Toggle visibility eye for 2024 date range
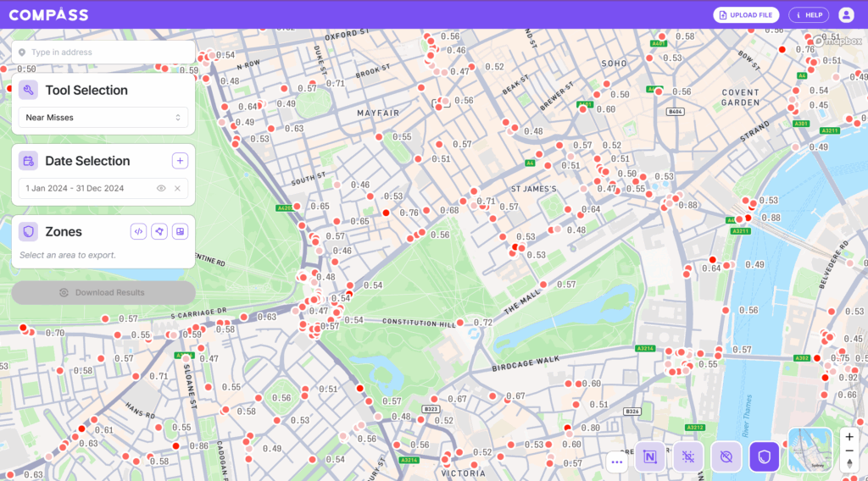Viewport: 868px width, 481px height. tap(161, 188)
